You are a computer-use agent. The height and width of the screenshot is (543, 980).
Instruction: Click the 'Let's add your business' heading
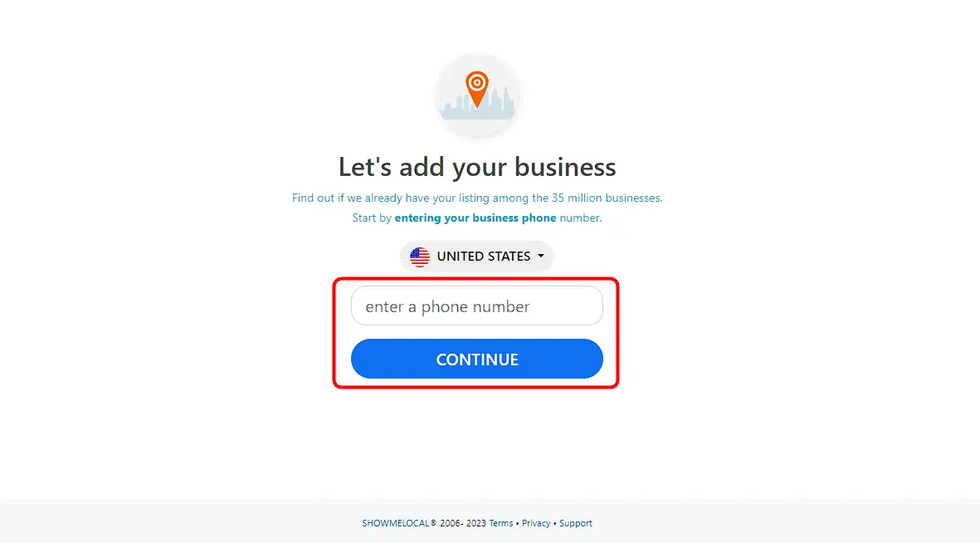(x=477, y=167)
